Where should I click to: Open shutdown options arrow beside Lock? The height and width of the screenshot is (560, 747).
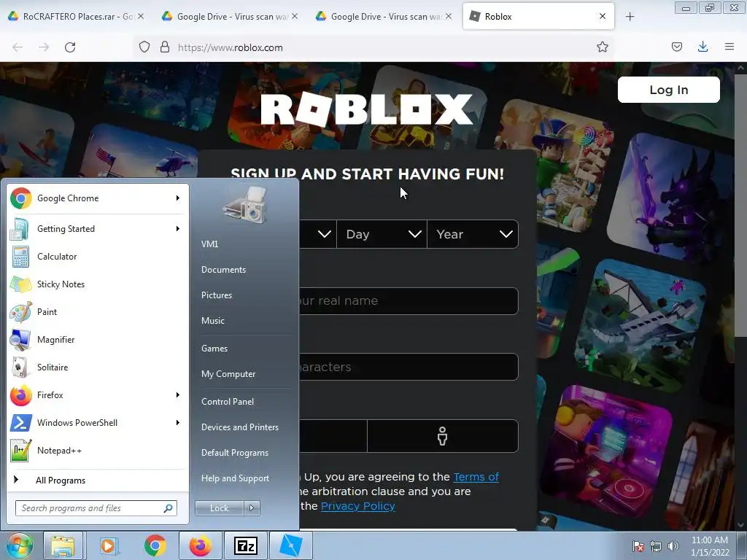tap(252, 508)
